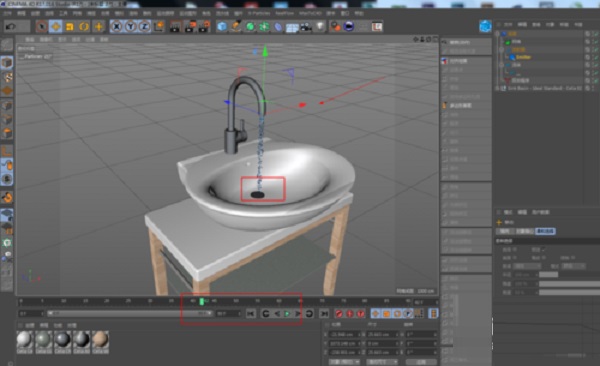Add a Camera object
The width and height of the screenshot is (600, 366).
[306, 26]
